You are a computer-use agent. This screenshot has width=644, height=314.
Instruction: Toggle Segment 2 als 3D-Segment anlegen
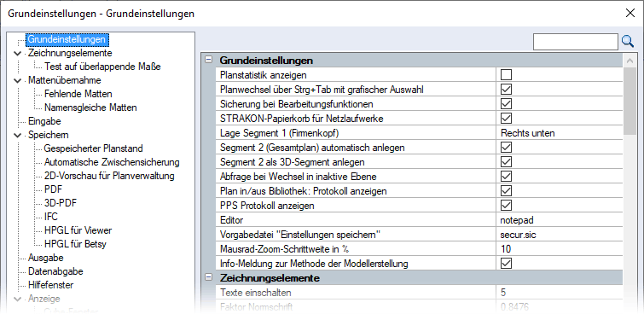click(x=506, y=161)
